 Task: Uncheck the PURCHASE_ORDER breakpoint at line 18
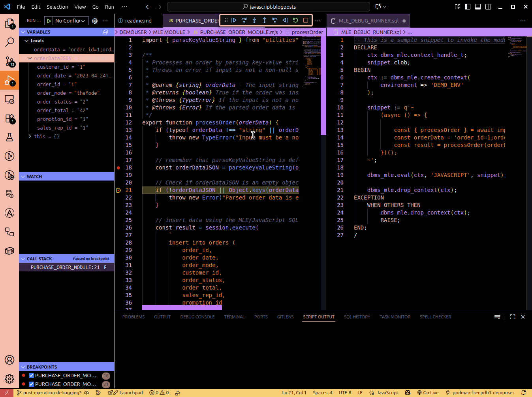pyautogui.click(x=31, y=376)
